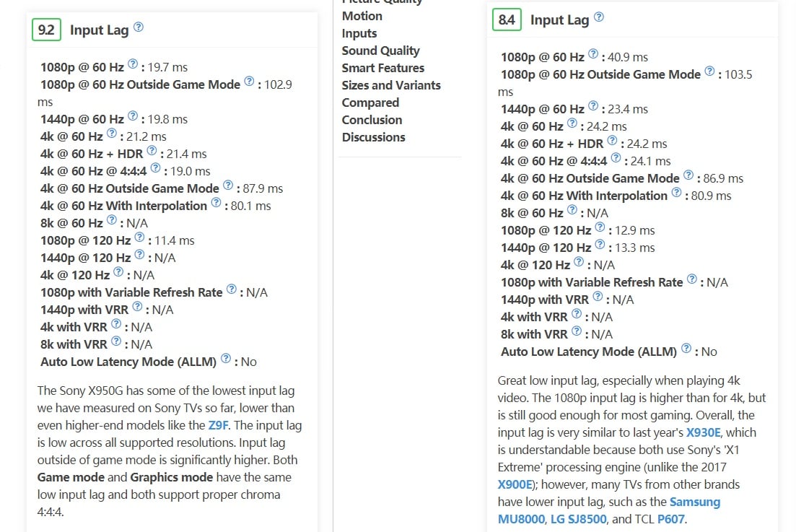Click the 8.4 score badge
The image size is (796, 532).
coord(507,19)
